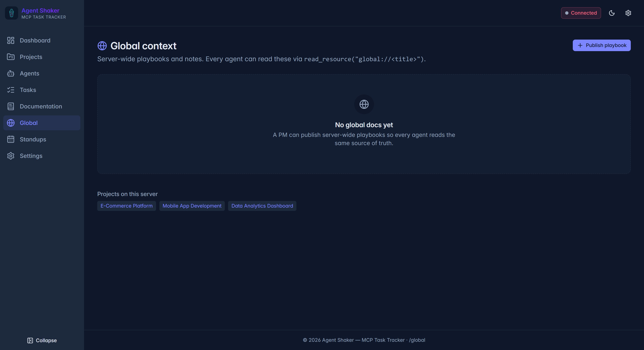Screen dimensions: 644x350
Task: Open Data Analytics Dashboard project chip
Action: tap(262, 206)
